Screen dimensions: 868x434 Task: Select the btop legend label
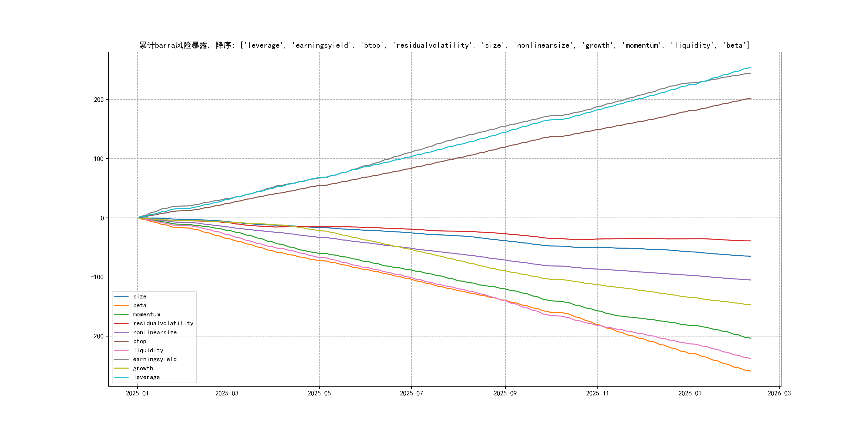click(140, 341)
